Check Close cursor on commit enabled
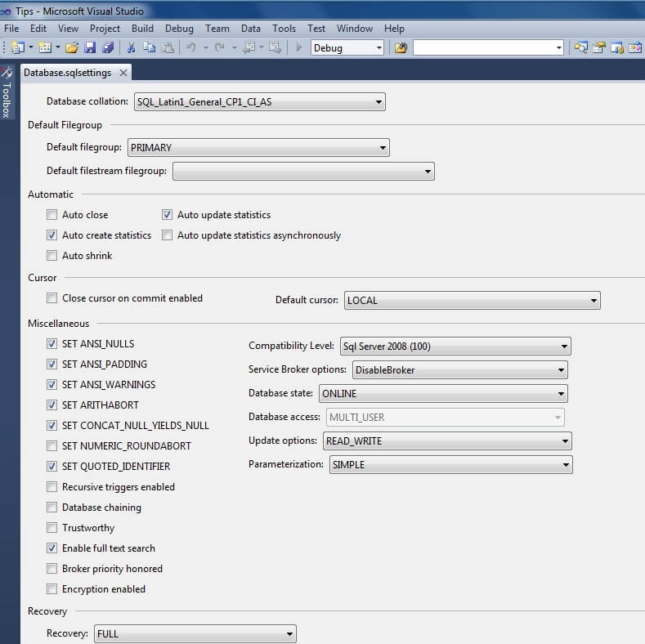 52,297
